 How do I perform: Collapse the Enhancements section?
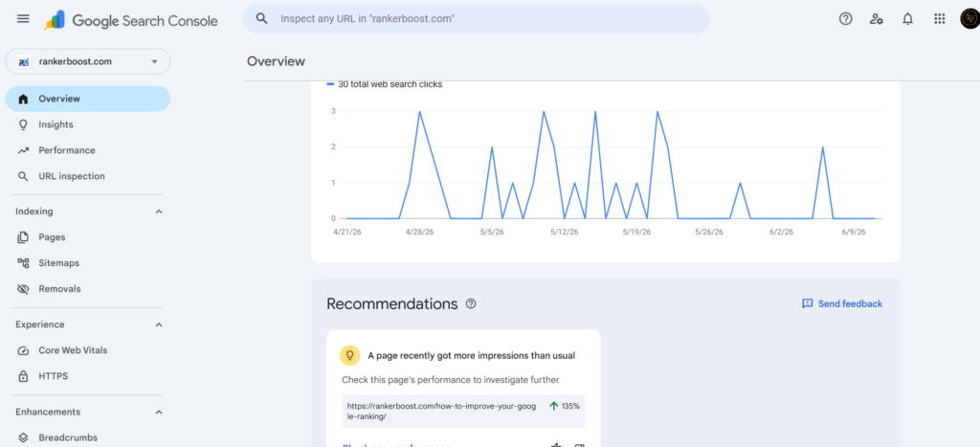pyautogui.click(x=159, y=412)
